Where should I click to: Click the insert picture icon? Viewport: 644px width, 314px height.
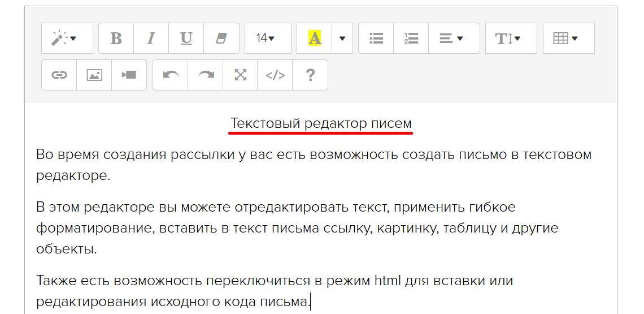(x=94, y=75)
